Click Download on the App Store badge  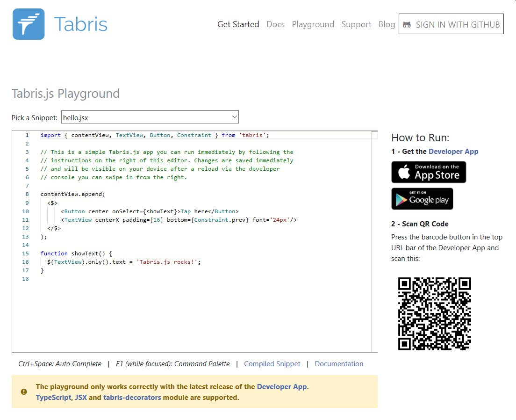coord(429,172)
